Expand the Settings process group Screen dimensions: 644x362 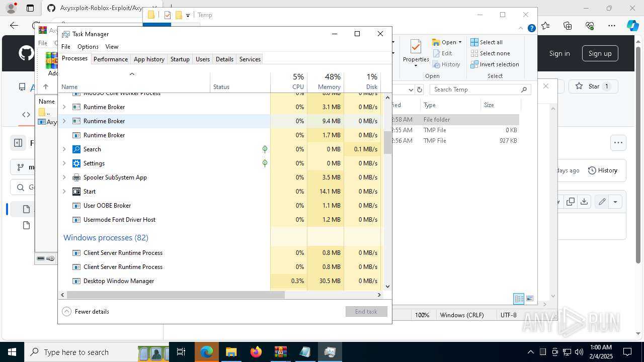[64, 163]
